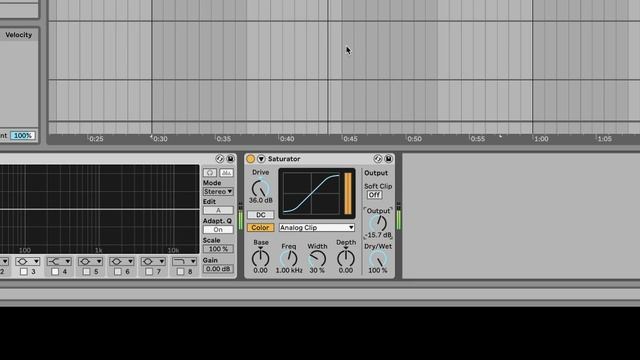Click the Saturator save preset icon
This screenshot has width=640, height=360.
tap(389, 159)
